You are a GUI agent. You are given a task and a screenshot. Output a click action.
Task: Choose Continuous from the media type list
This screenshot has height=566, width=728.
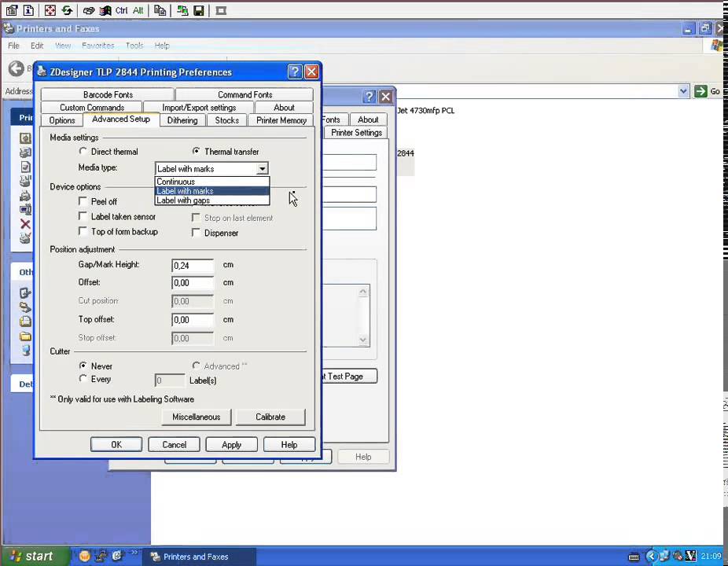point(211,182)
